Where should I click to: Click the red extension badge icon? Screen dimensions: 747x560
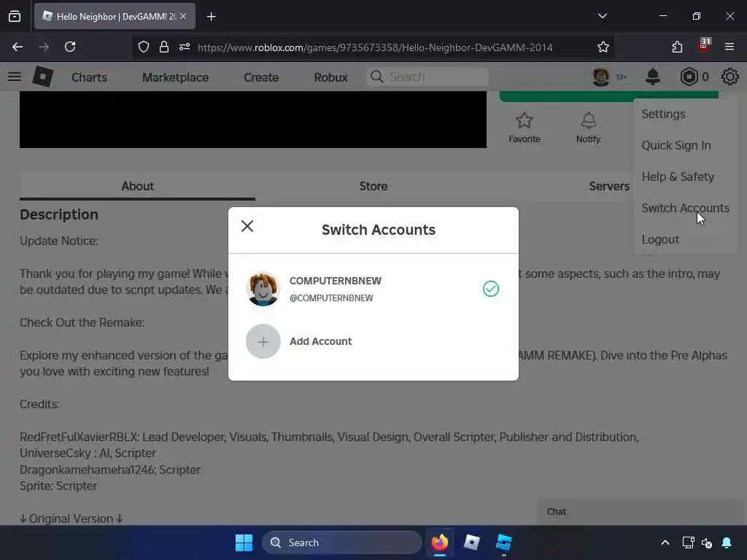point(704,46)
